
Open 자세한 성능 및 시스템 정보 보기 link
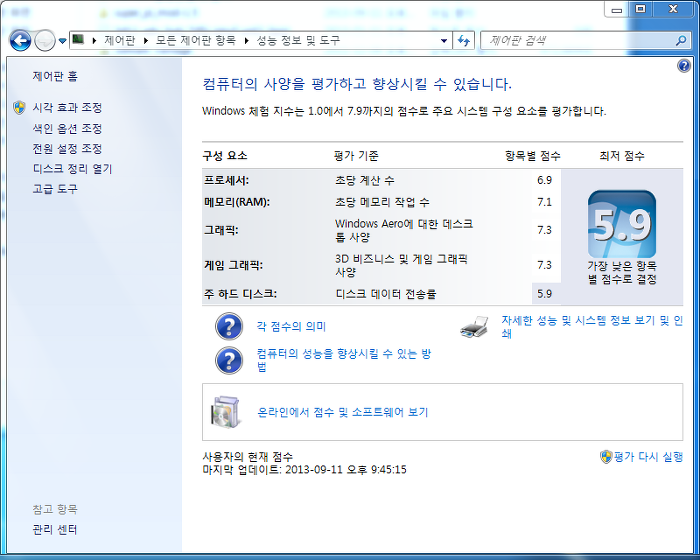(592, 327)
